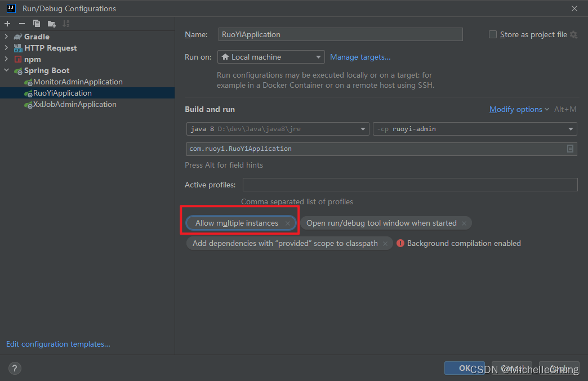This screenshot has height=381, width=588.
Task: Click the HTTP Request API icon
Action: click(x=18, y=48)
